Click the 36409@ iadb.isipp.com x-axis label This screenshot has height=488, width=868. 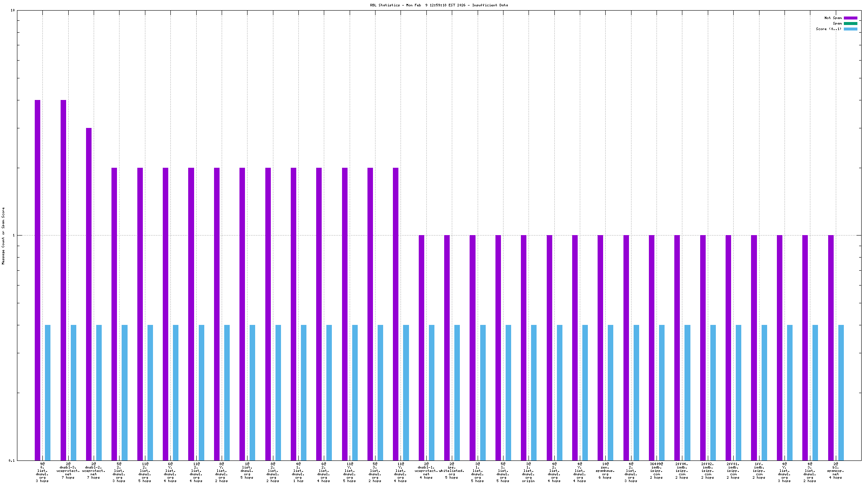(656, 471)
